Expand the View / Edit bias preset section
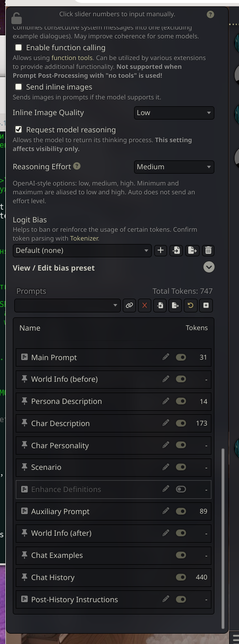 pos(209,267)
